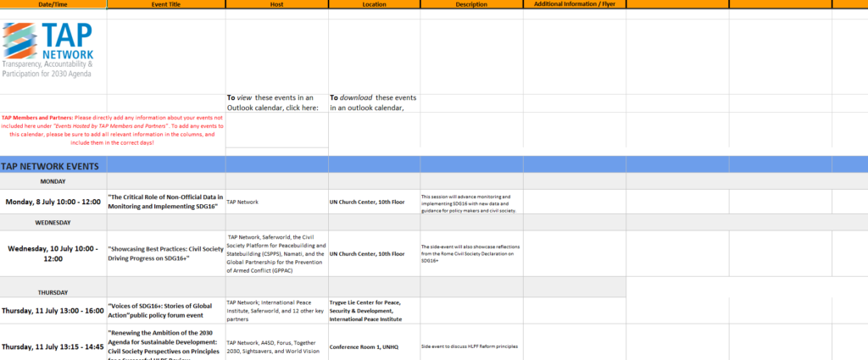This screenshot has width=868, height=360.
Task: Click the 'To view these events' Outlook cell
Action: click(x=276, y=102)
